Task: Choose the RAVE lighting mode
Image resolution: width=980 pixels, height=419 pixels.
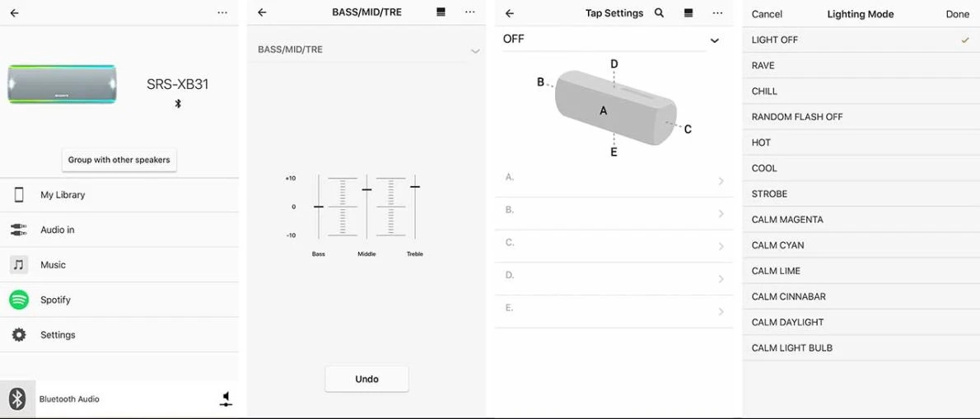Action: point(861,66)
